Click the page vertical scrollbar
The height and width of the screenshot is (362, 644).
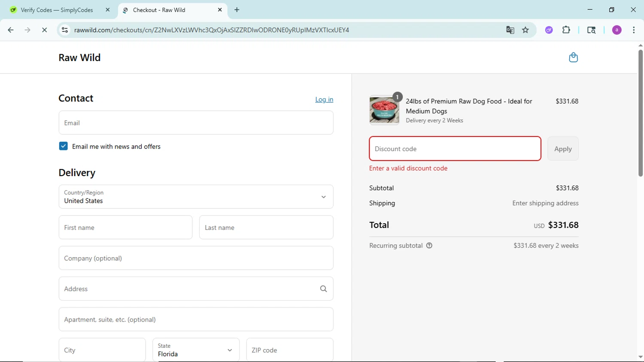[x=640, y=113]
